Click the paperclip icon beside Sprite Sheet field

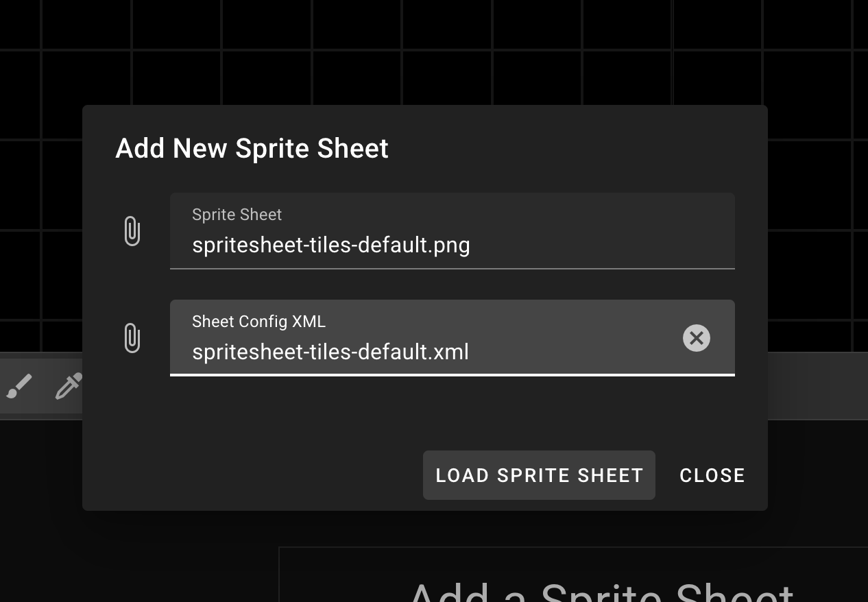(x=132, y=231)
